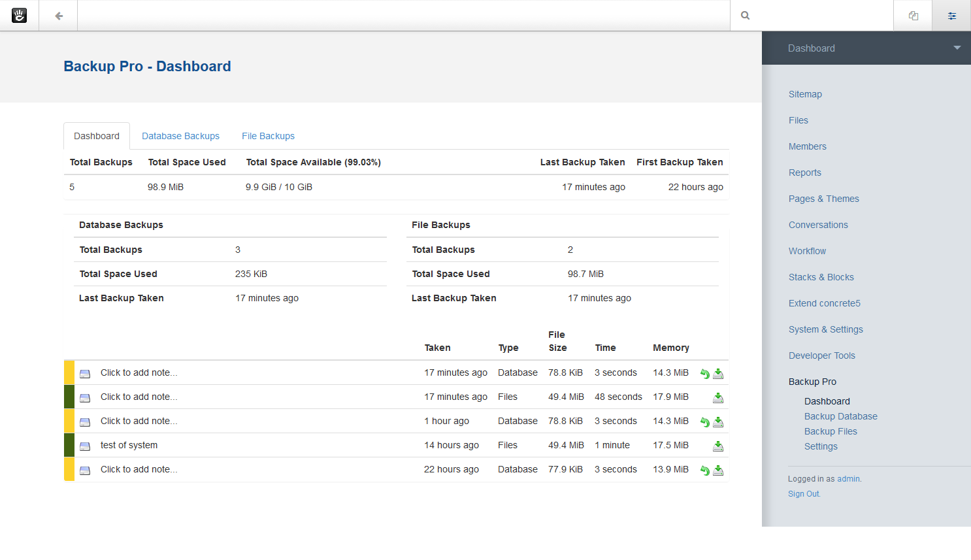Open Backup Database submenu link
The height and width of the screenshot is (560, 971).
(x=841, y=416)
